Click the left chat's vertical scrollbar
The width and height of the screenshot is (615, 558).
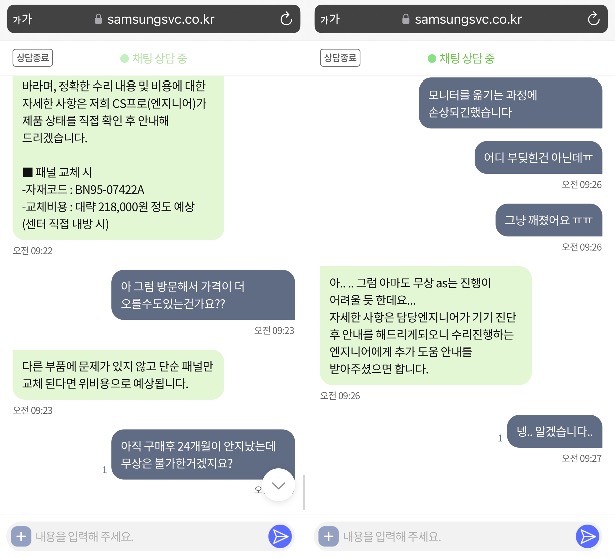(304, 492)
